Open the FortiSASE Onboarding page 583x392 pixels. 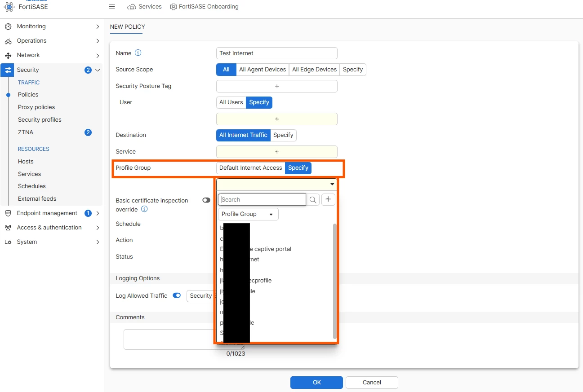click(x=205, y=7)
